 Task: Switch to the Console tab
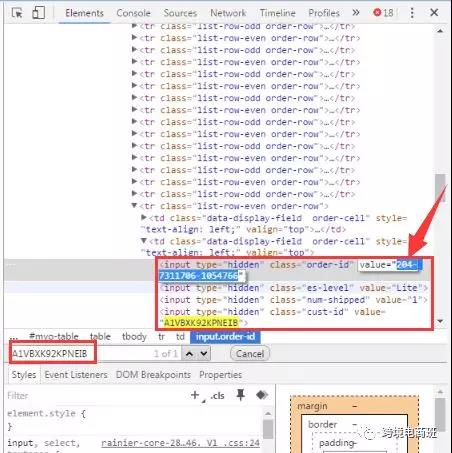coord(133,13)
